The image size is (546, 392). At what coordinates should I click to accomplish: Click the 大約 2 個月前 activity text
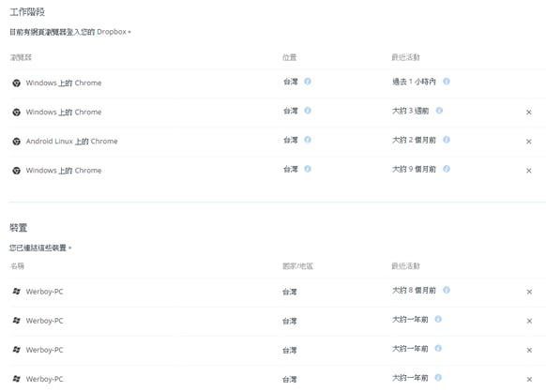coord(414,140)
